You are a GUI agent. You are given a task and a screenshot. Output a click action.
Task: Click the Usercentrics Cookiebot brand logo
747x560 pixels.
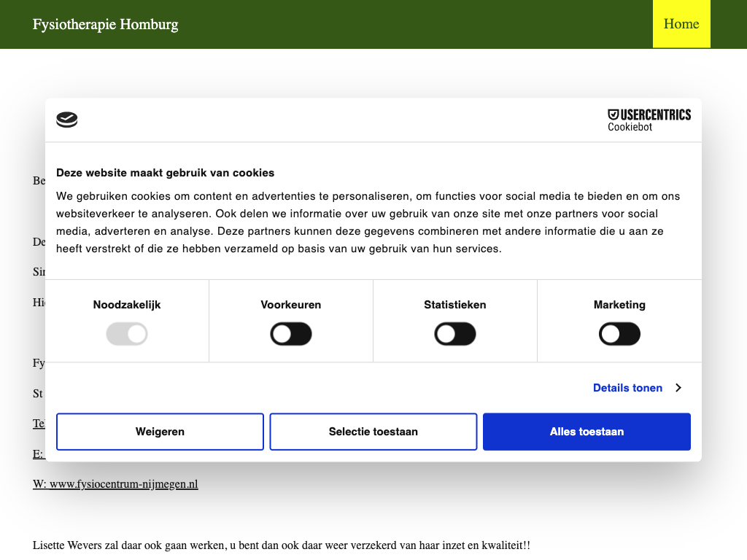649,120
